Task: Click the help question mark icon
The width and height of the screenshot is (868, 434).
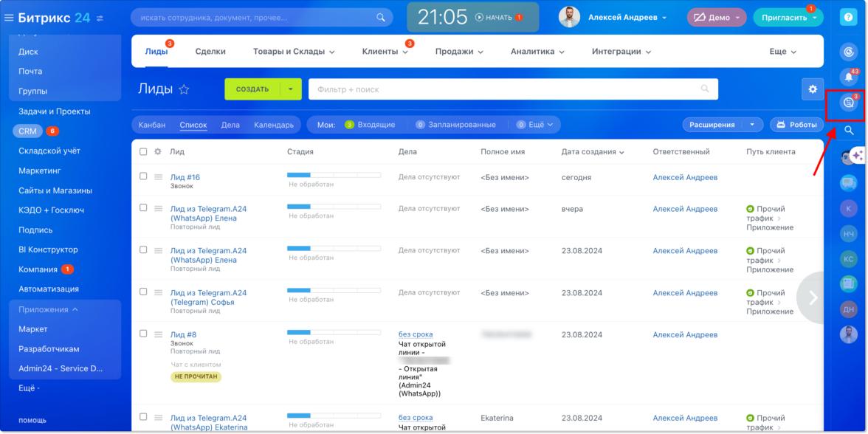Action: click(x=849, y=18)
